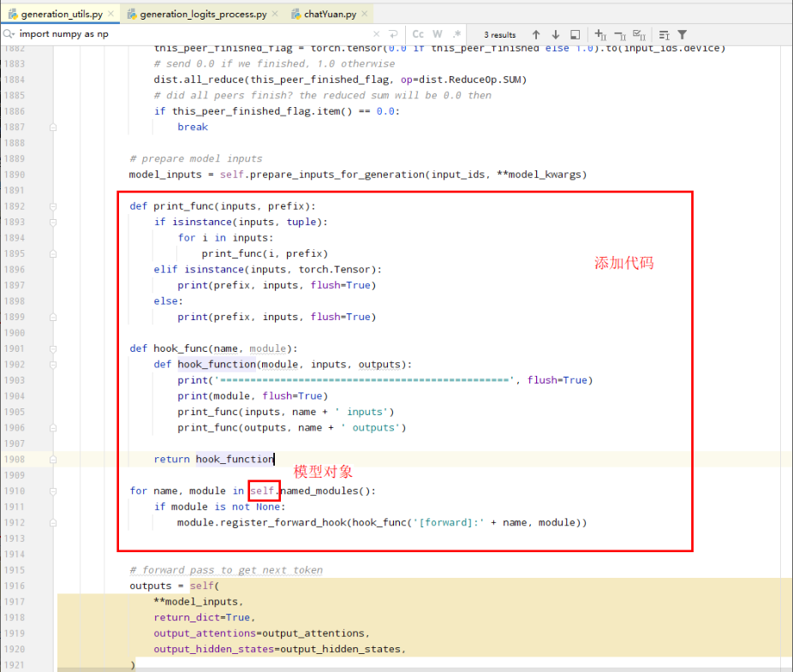This screenshot has width=793, height=672.
Task: Click 'this_peer_finished_flag.item()' condition
Action: (x=262, y=111)
